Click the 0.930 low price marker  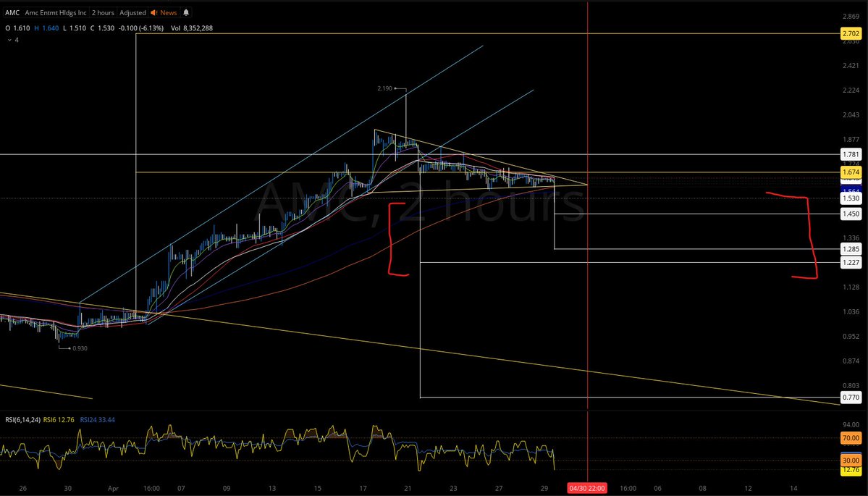tap(80, 348)
